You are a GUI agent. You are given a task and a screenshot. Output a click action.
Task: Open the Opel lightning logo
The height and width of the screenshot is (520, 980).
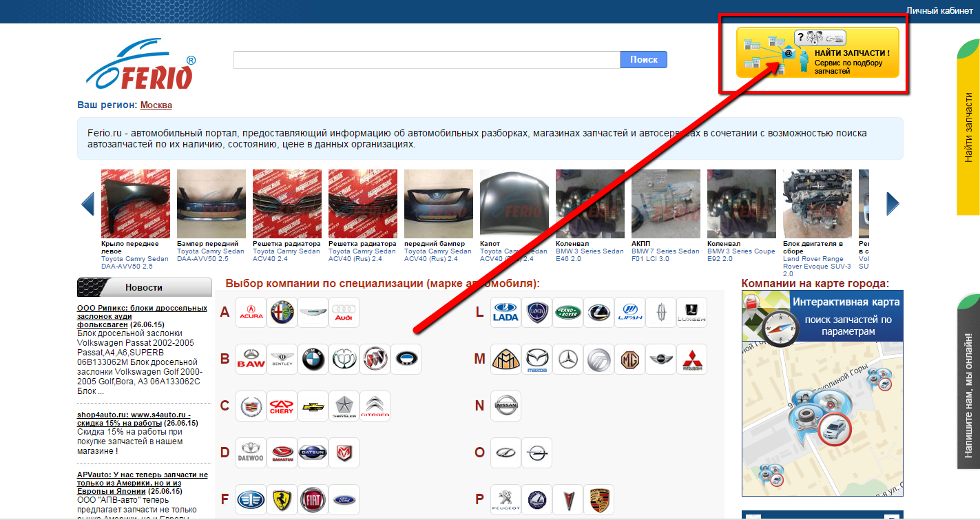tap(537, 453)
